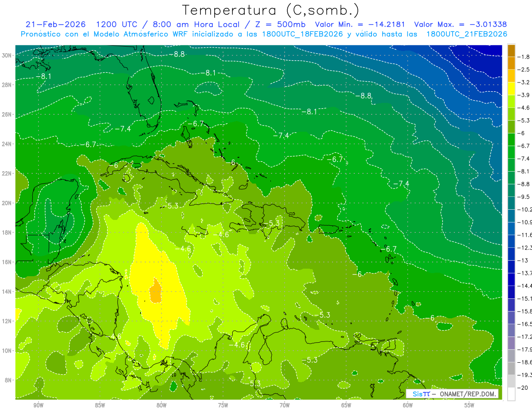Click the "20N" latitude axis label
The image size is (532, 411).
pyautogui.click(x=8, y=203)
